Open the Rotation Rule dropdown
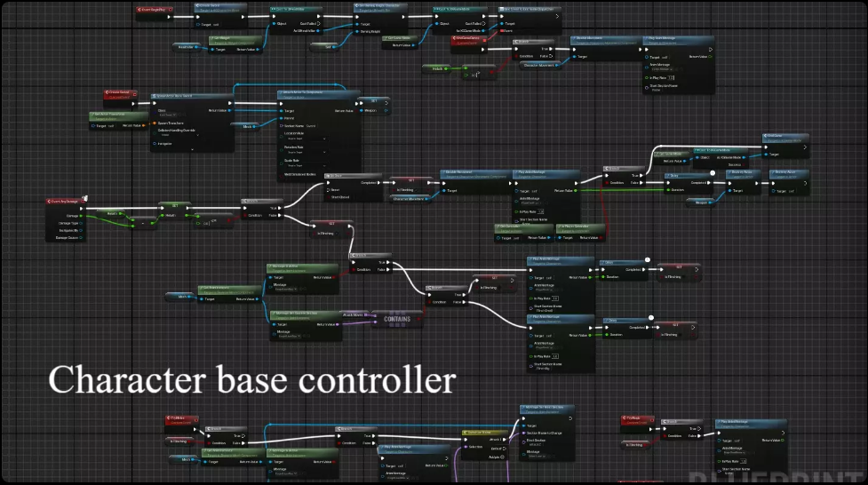This screenshot has height=485, width=868. click(305, 152)
